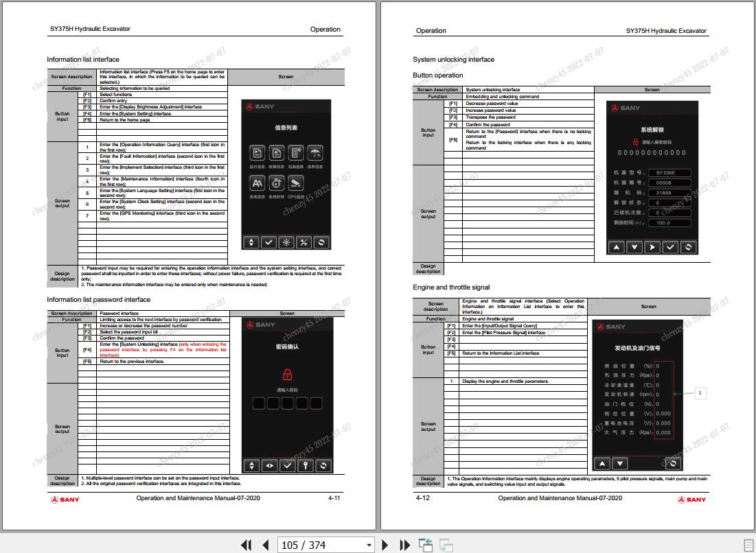Click the GPS Monitoring icon in the Information list screen

(295, 183)
